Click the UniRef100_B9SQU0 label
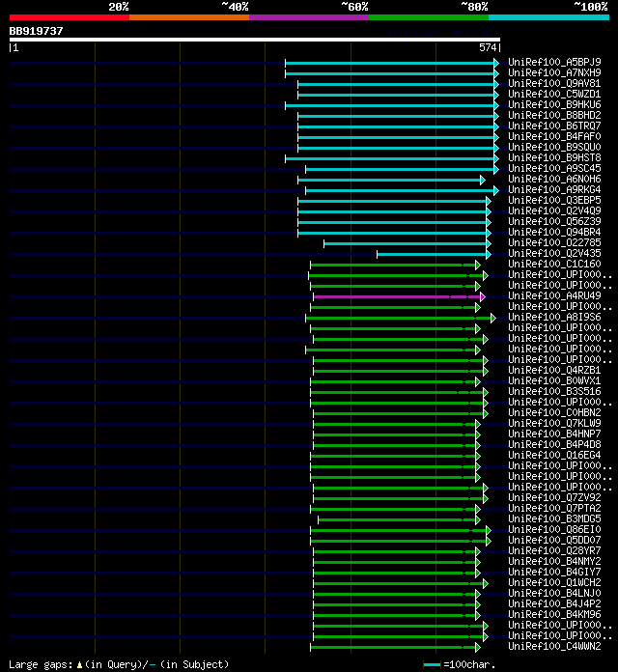This screenshot has height=672, width=618. point(554,147)
